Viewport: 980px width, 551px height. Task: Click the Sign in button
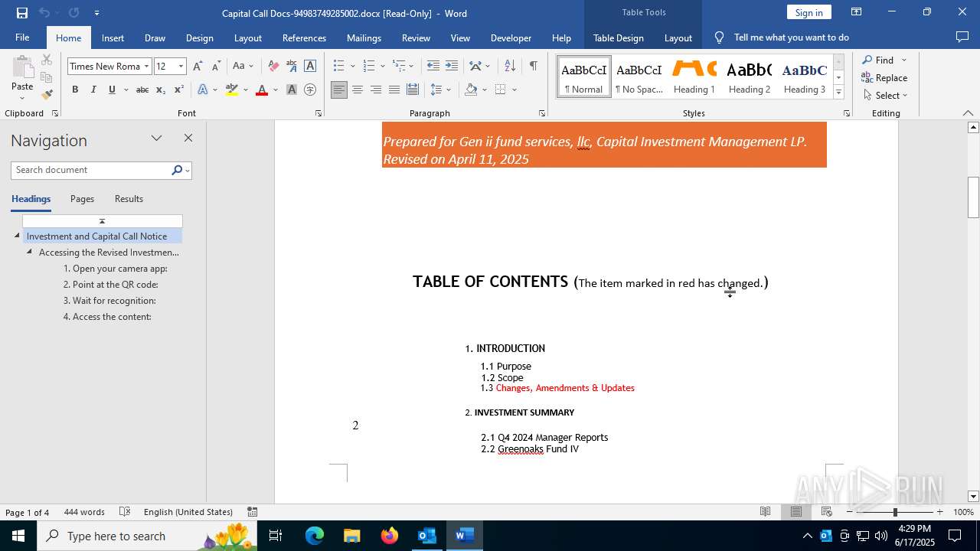[808, 12]
